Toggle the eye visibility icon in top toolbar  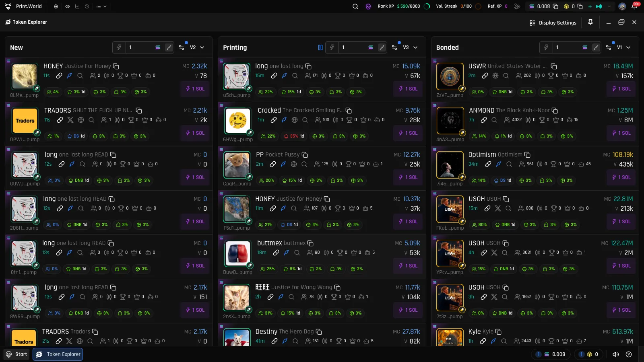(x=67, y=6)
